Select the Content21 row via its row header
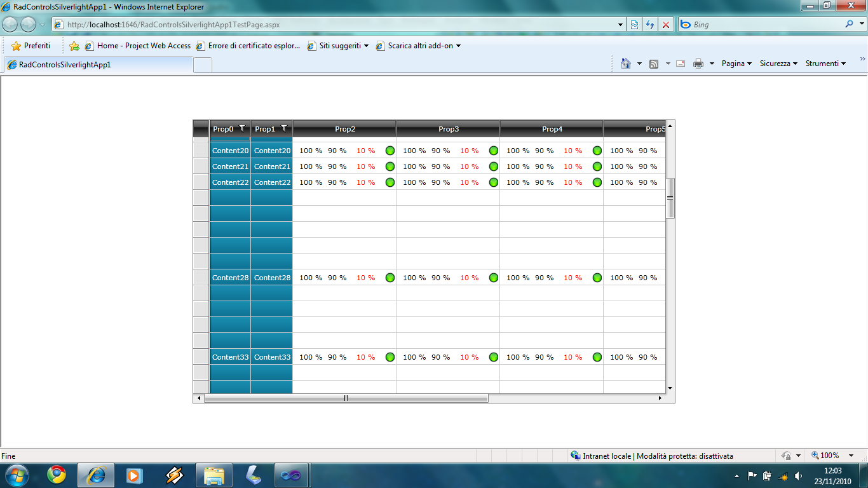The image size is (868, 488). pyautogui.click(x=201, y=166)
